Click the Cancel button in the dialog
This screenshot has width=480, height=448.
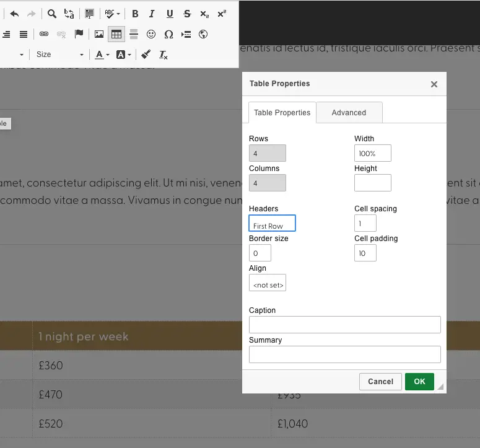pyautogui.click(x=380, y=382)
